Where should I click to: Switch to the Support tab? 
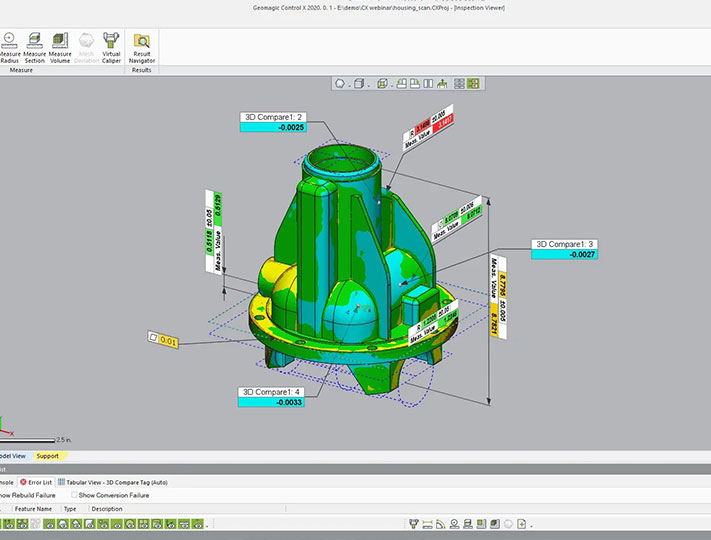(x=48, y=456)
